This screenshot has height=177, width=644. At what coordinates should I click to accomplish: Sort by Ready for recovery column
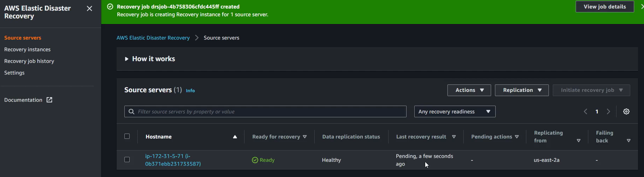pos(279,137)
